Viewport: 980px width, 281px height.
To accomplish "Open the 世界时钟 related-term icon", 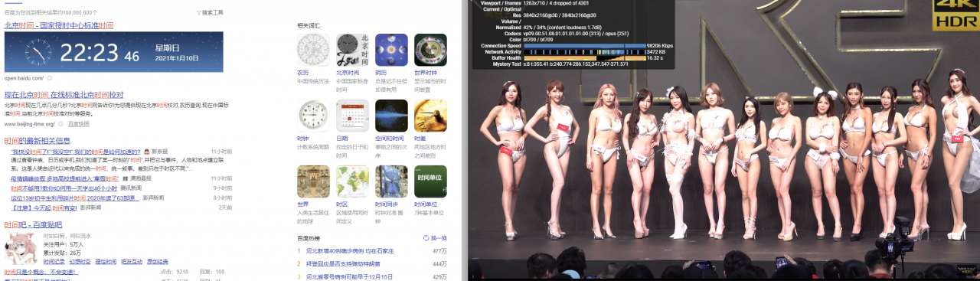I will pos(430,50).
